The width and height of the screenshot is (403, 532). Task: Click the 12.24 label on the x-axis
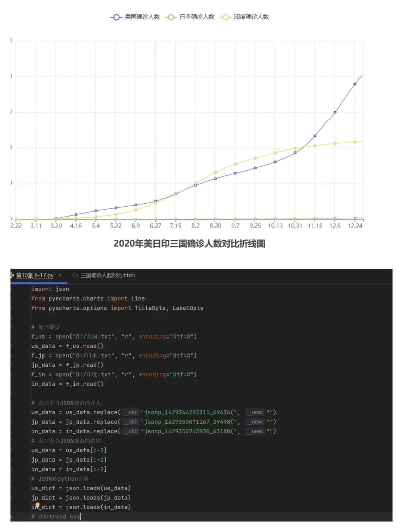(x=355, y=226)
